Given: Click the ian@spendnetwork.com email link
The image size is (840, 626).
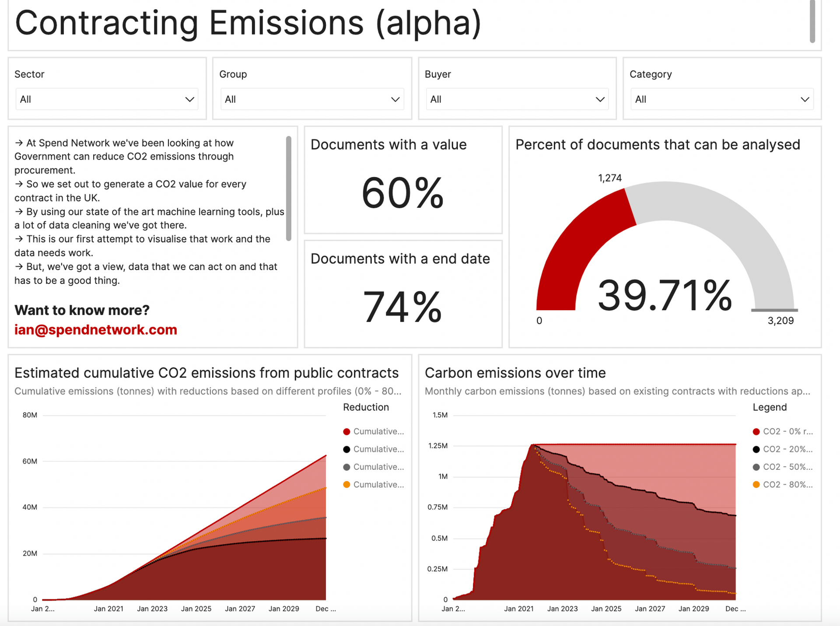Looking at the screenshot, I should pos(96,330).
